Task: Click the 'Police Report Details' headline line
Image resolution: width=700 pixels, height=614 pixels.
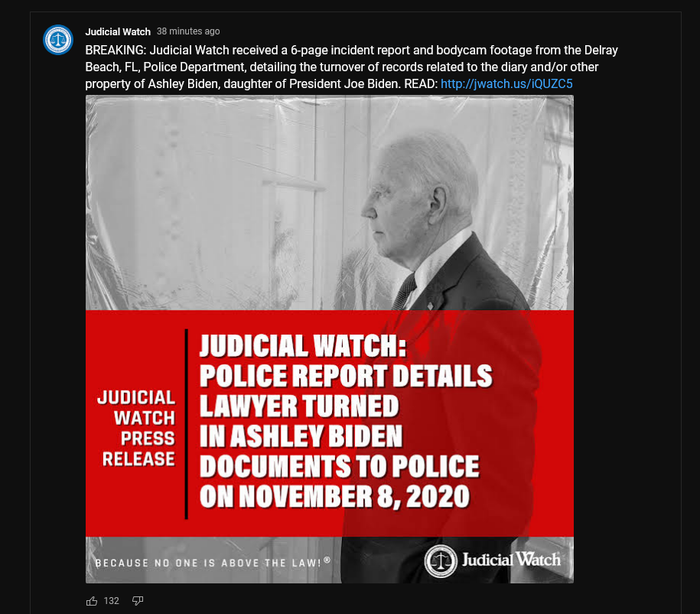Action: (346, 376)
